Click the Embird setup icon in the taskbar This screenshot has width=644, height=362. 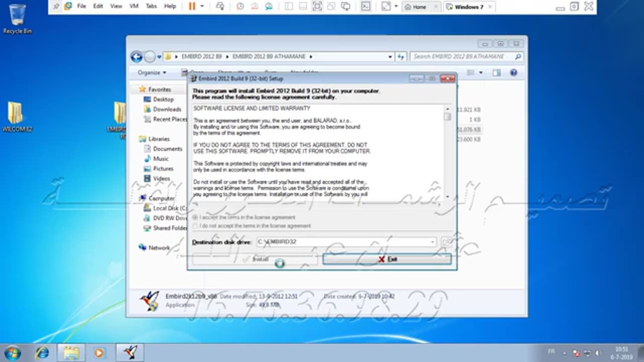(x=130, y=352)
